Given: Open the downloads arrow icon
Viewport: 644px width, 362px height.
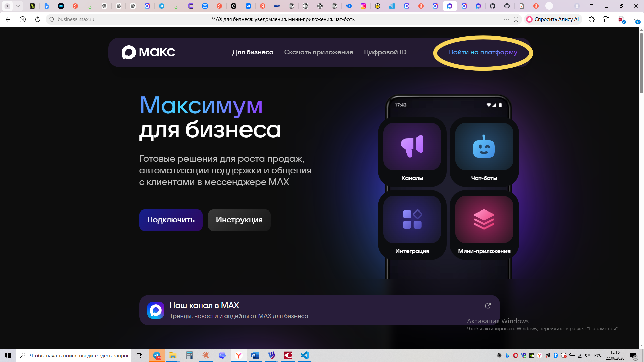Looking at the screenshot, I should click(x=636, y=20).
